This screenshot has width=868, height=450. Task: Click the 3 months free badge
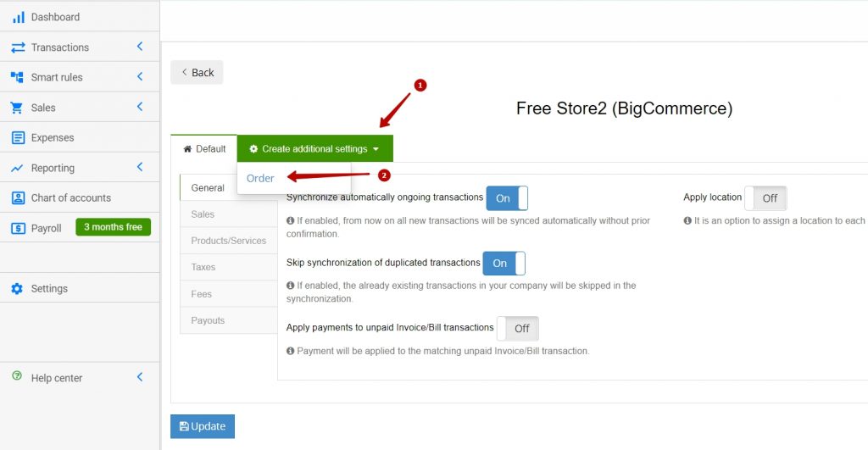click(113, 227)
